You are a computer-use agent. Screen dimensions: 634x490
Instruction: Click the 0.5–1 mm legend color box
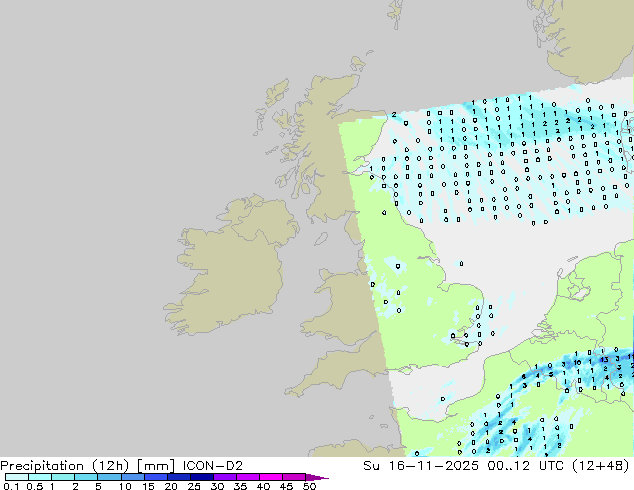coord(40,477)
